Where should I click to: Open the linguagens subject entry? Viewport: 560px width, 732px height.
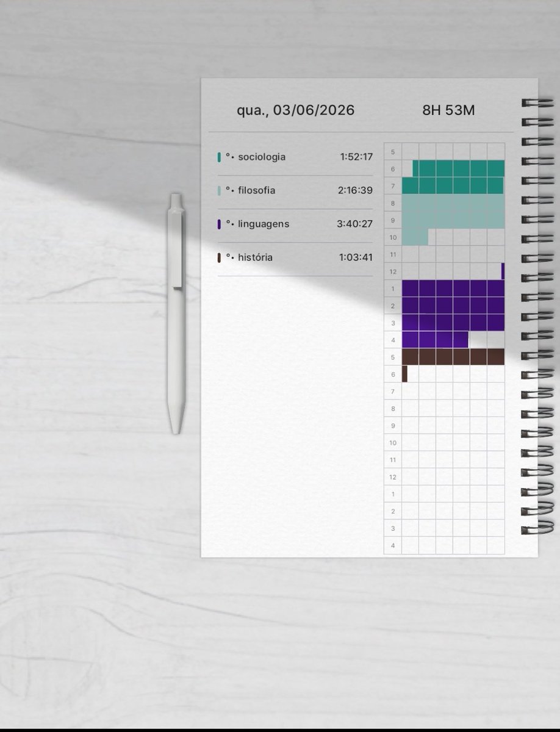(295, 224)
